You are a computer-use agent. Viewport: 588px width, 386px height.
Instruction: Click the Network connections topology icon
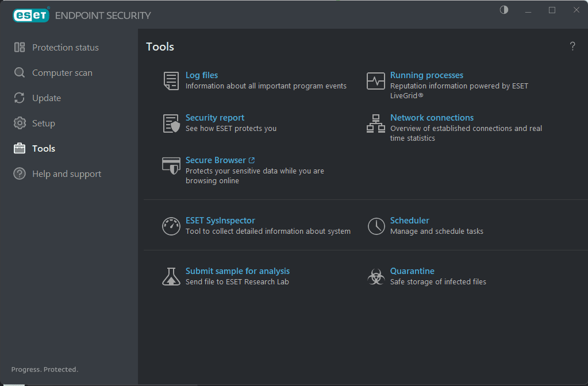tap(376, 123)
